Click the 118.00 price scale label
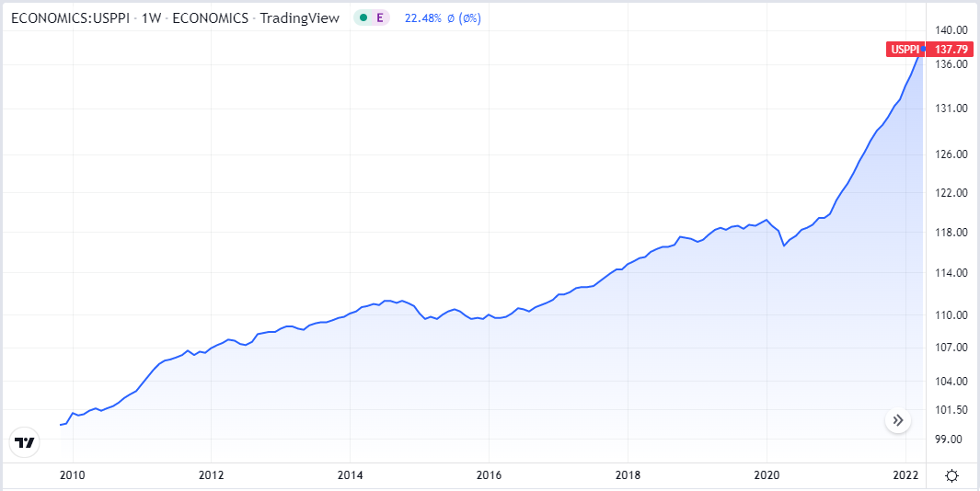Viewport: 980px width, 491px height. pos(949,233)
